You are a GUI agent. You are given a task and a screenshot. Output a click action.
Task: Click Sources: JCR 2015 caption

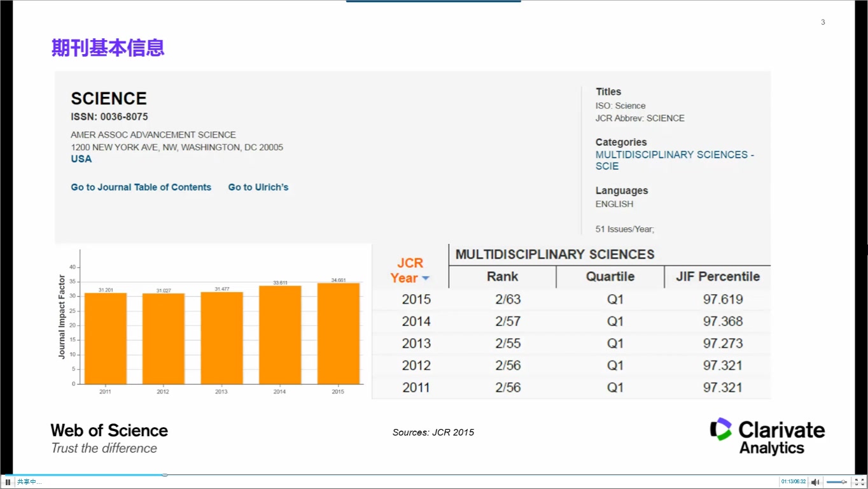point(433,432)
